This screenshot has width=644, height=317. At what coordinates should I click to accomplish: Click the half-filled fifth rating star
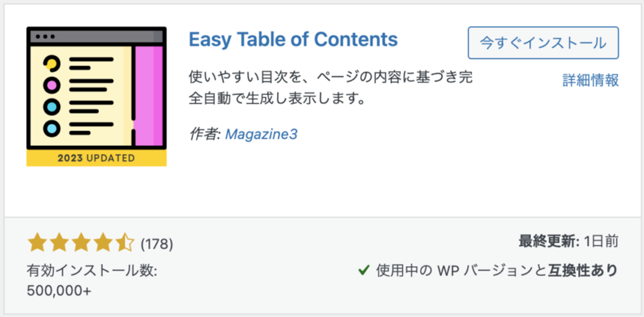pyautogui.click(x=124, y=244)
